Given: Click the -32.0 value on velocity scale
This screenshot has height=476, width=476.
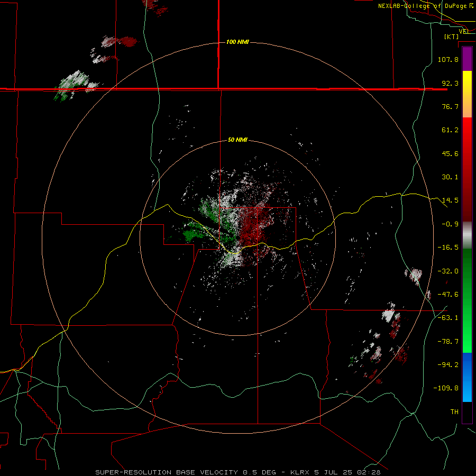Looking at the screenshot, I should point(448,271).
